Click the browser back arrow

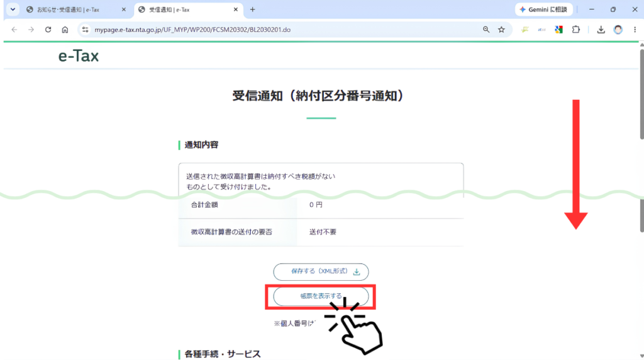[14, 30]
